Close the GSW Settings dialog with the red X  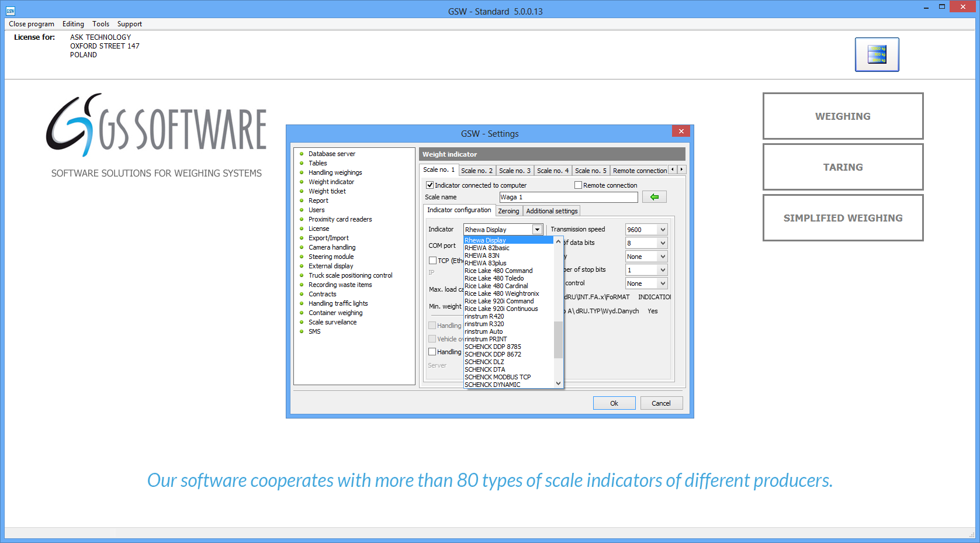[x=681, y=132]
